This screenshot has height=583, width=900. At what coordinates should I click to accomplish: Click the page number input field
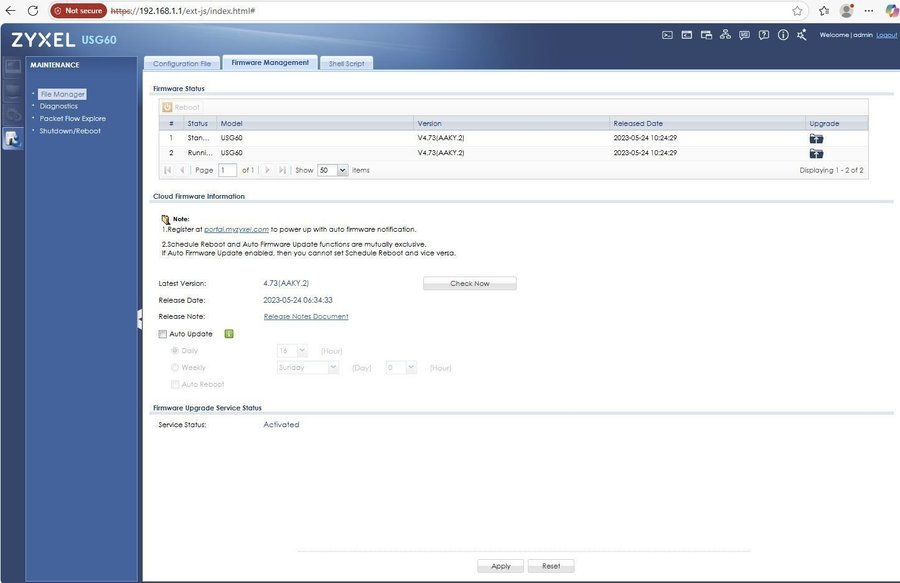[228, 171]
